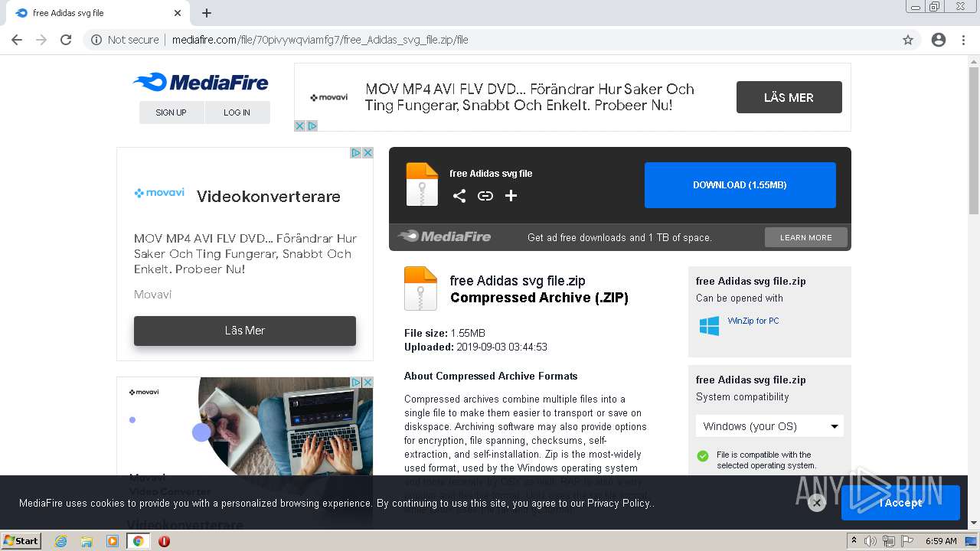Expand the Windows (your OS) dropdown
This screenshot has width=980, height=551.
point(769,426)
